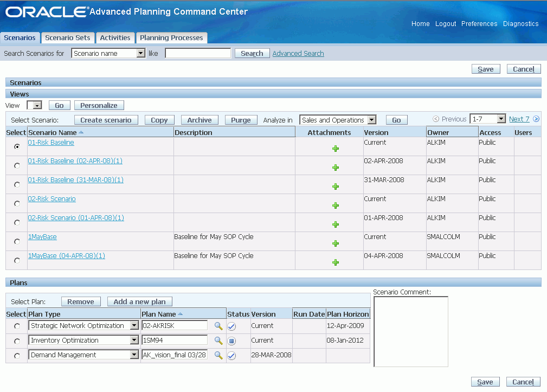547x392 pixels.
Task: Select 02-Risk Scenario radio button
Action: [x=17, y=203]
